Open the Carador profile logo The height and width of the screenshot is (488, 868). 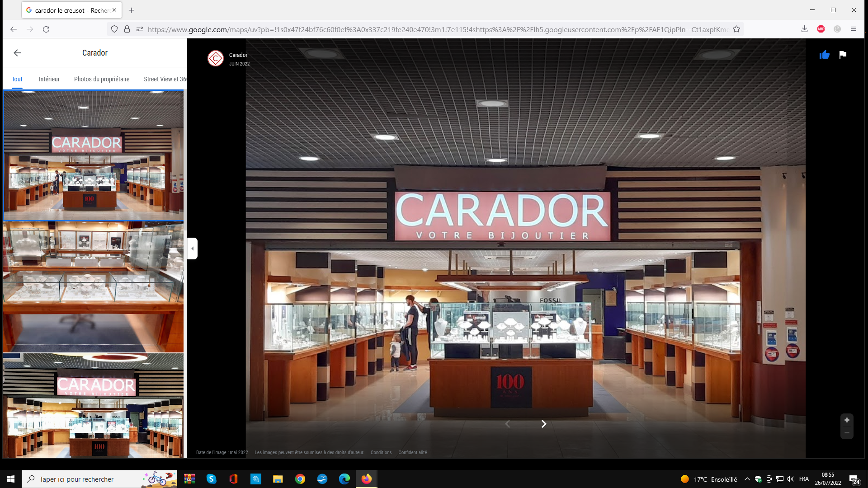[216, 58]
